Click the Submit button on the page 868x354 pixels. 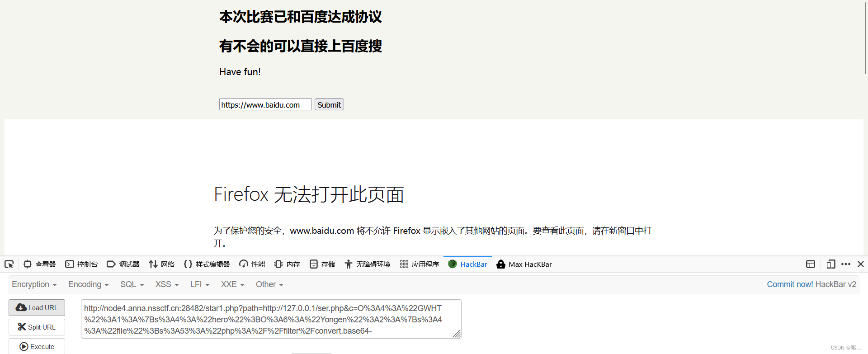[x=329, y=104]
